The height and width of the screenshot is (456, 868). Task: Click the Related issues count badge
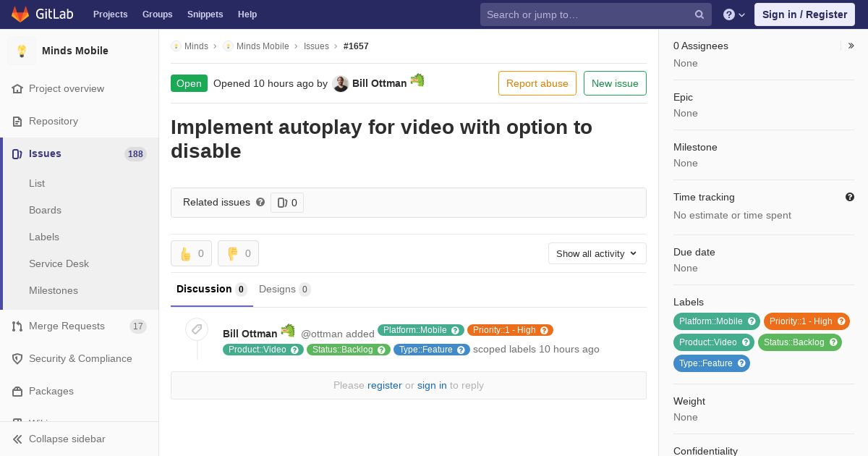coord(287,203)
